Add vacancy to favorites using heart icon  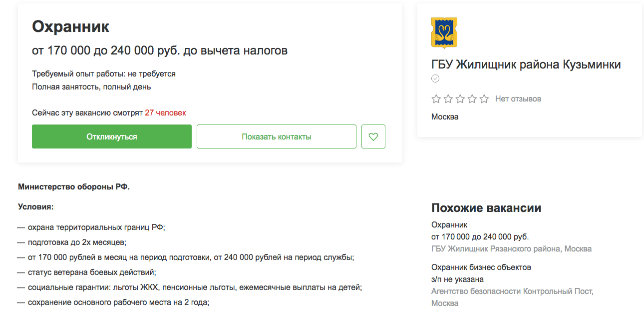click(373, 136)
